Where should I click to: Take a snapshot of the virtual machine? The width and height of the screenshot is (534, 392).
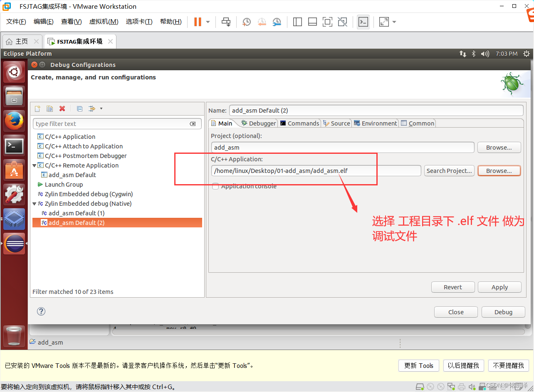[x=246, y=22]
